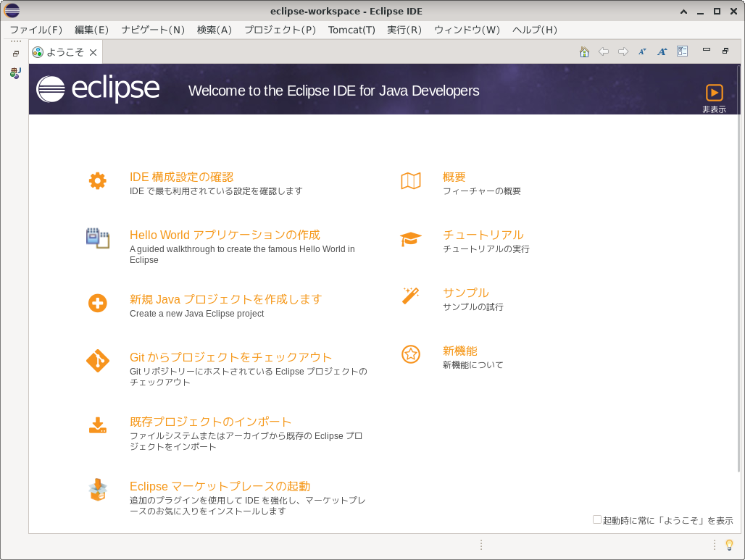This screenshot has height=560, width=745.
Task: Reduce the font size with small A icon
Action: [x=642, y=51]
